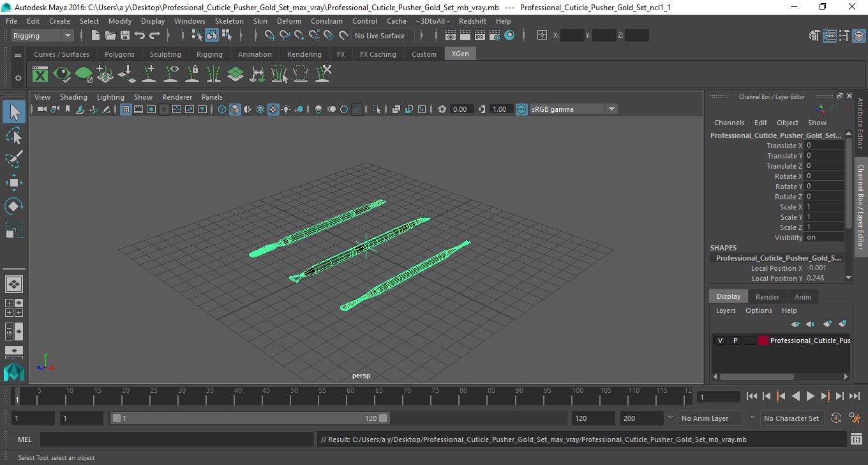The width and height of the screenshot is (868, 465).
Task: Open the No Anim Layer dropdown
Action: [710, 418]
